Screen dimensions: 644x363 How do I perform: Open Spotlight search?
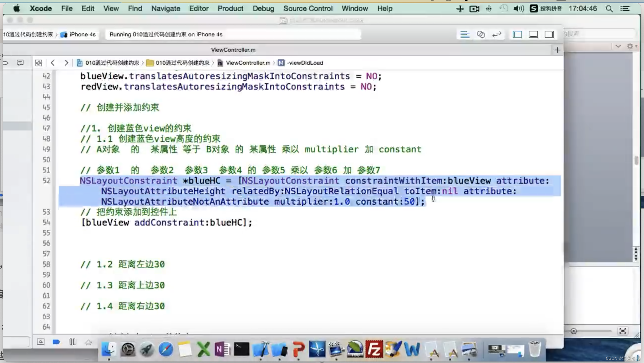coord(609,9)
